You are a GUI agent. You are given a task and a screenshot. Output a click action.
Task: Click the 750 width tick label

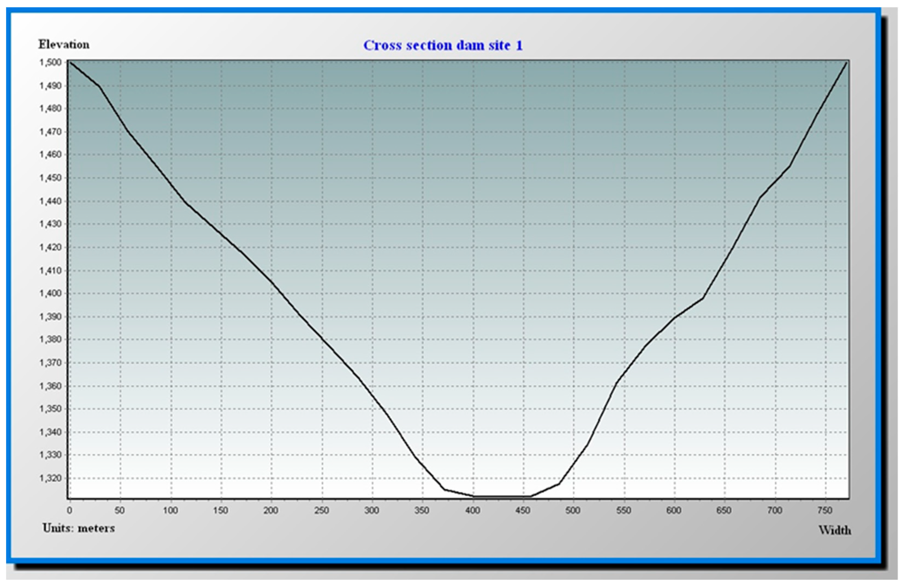tap(825, 511)
